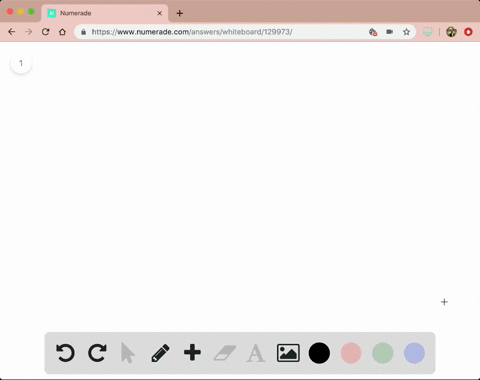Viewport: 480px width, 380px height.
Task: Open the Chrome profile avatar
Action: pos(451,32)
